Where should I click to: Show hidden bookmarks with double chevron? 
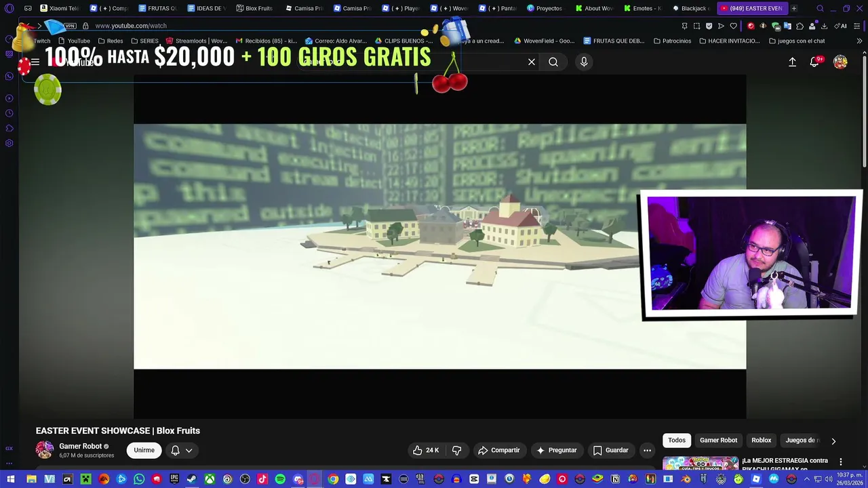859,41
